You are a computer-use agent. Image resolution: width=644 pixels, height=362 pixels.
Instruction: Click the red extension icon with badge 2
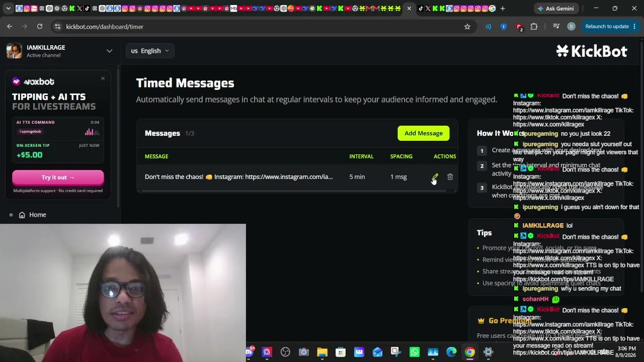[x=519, y=27]
